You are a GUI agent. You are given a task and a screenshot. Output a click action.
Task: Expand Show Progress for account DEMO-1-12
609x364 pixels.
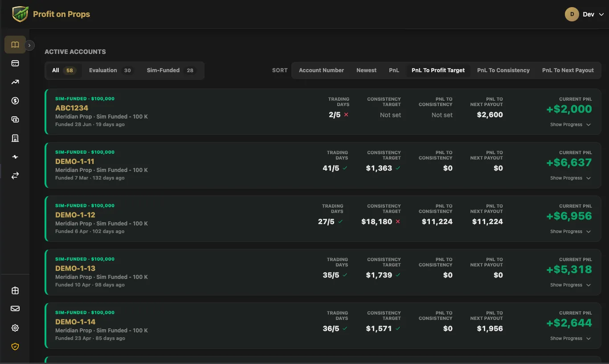(570, 232)
